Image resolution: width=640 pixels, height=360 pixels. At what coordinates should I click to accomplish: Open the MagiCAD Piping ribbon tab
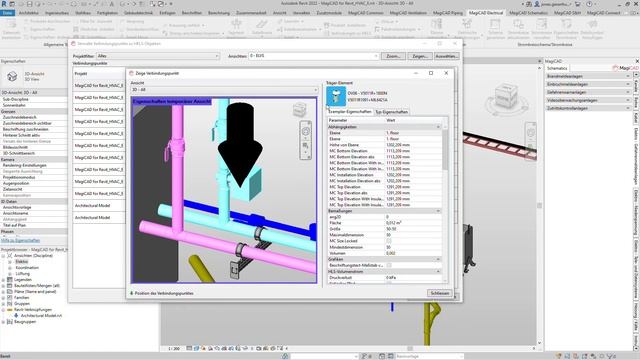coord(448,13)
